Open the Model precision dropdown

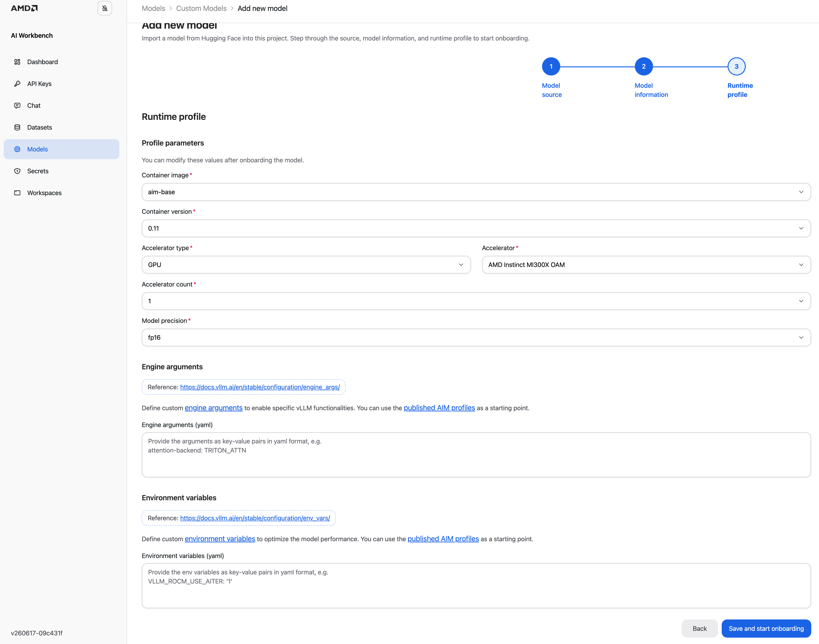tap(476, 337)
